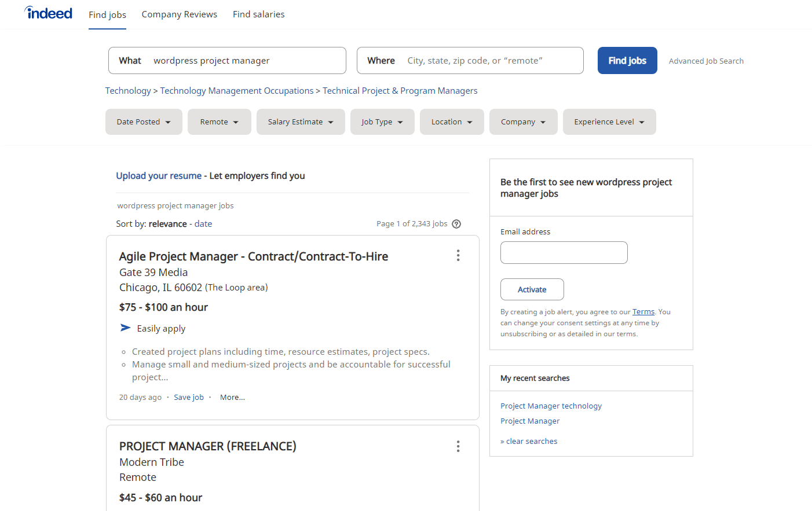
Task: Open PROJECT MANAGER (FREELANCE) job title
Action: point(208,446)
